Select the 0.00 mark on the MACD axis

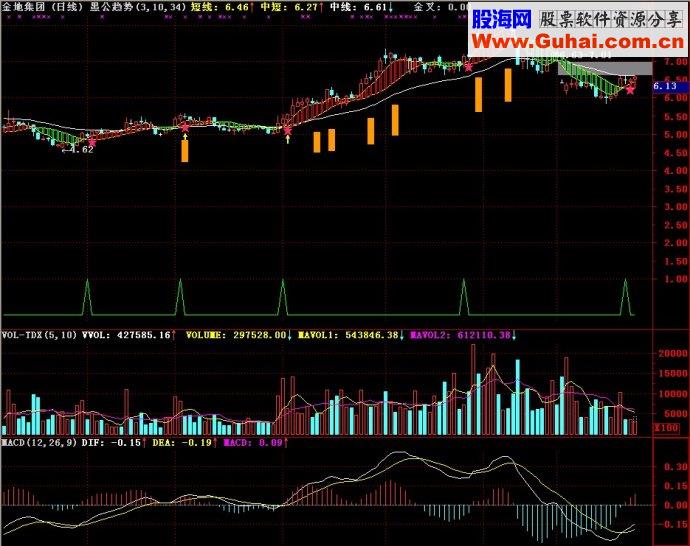(x=677, y=506)
